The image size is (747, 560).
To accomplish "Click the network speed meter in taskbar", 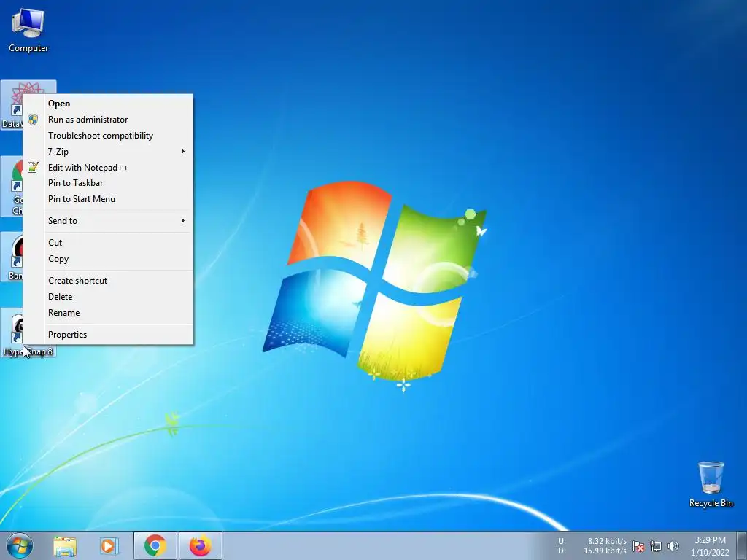I will pyautogui.click(x=592, y=546).
